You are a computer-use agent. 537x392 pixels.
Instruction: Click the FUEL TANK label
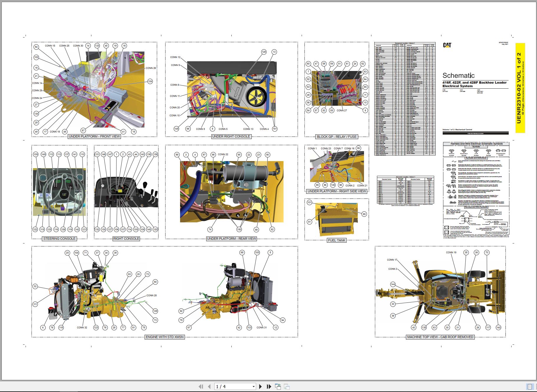(337, 240)
